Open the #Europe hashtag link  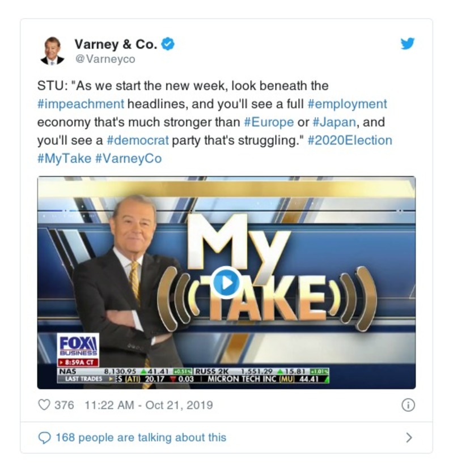click(269, 122)
